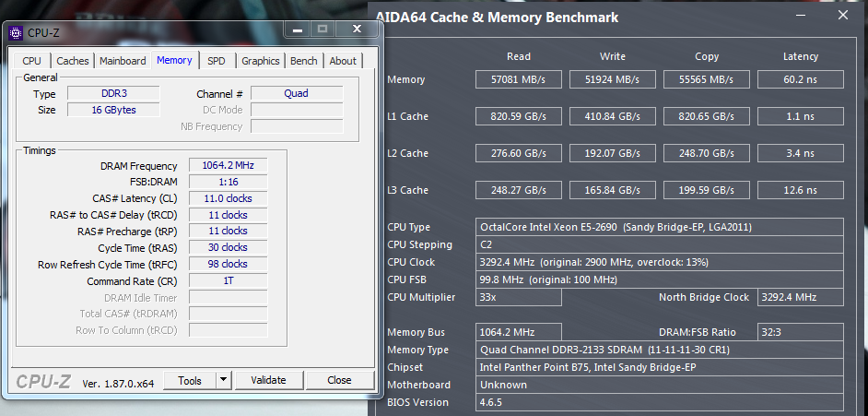Click the CAS# Latency value 11.0 clocks

(229, 198)
